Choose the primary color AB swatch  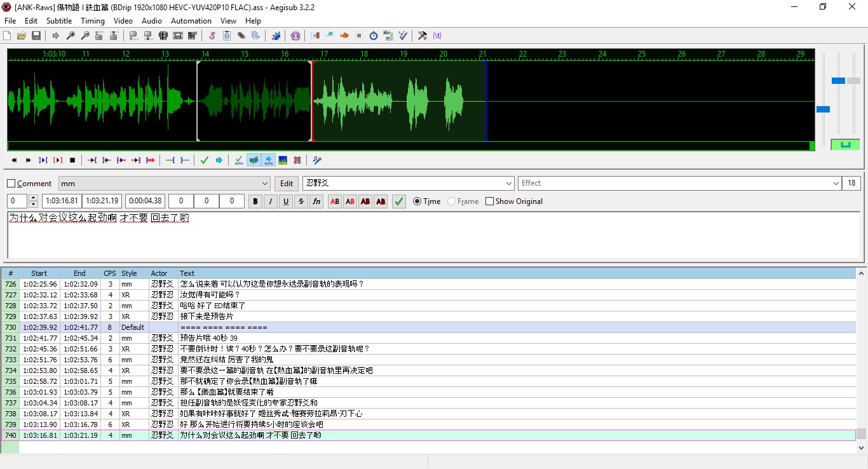click(x=335, y=201)
